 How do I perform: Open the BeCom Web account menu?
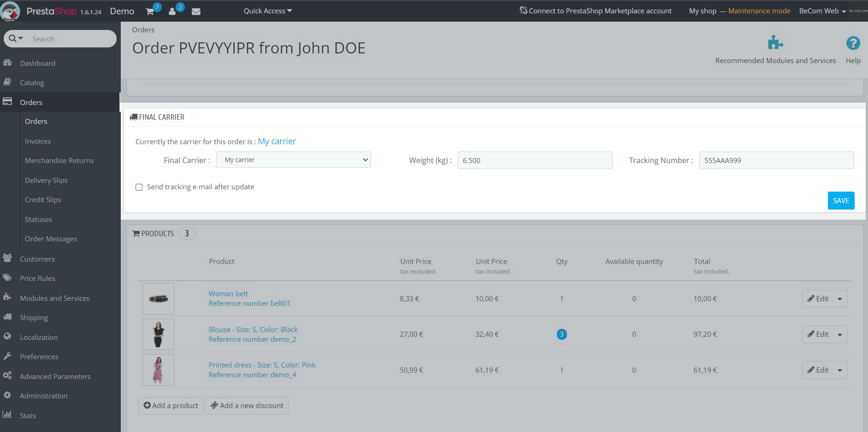[822, 11]
